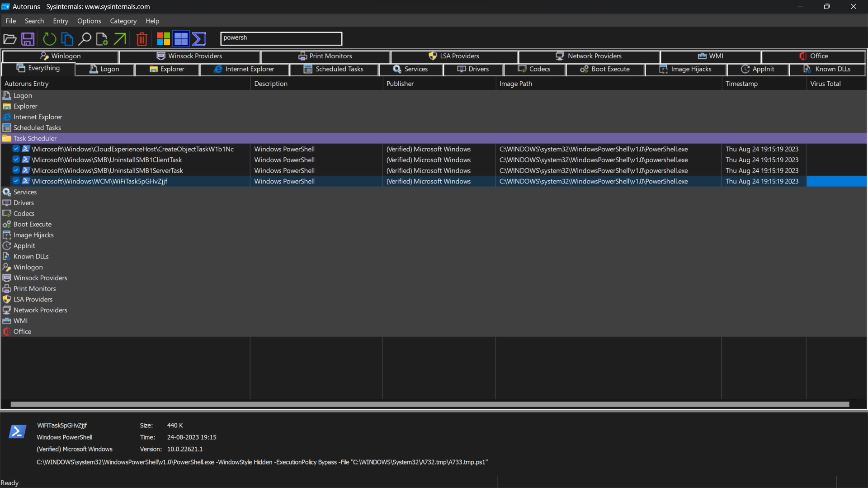This screenshot has height=488, width=868.
Task: Sort by the Timestamp column header
Action: (764, 84)
